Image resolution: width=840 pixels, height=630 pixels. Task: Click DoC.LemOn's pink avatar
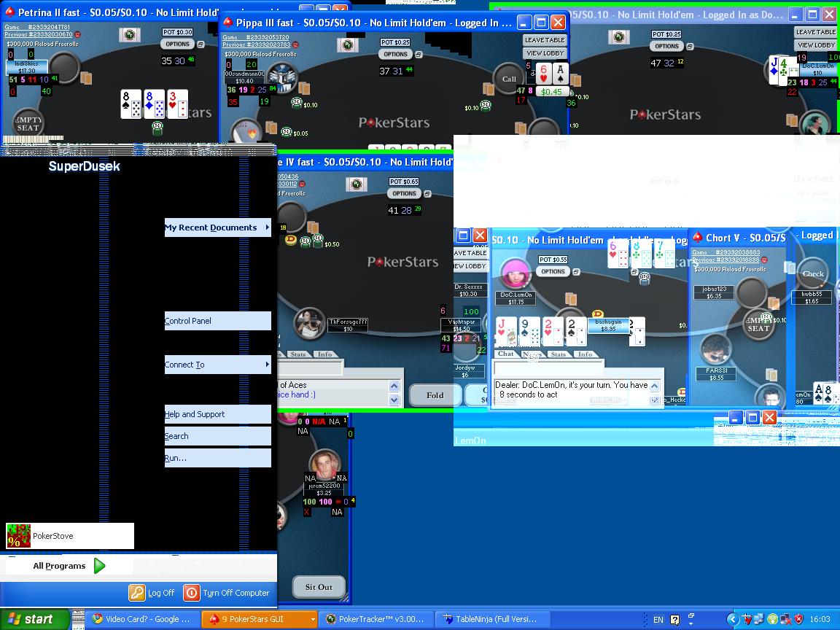(515, 273)
